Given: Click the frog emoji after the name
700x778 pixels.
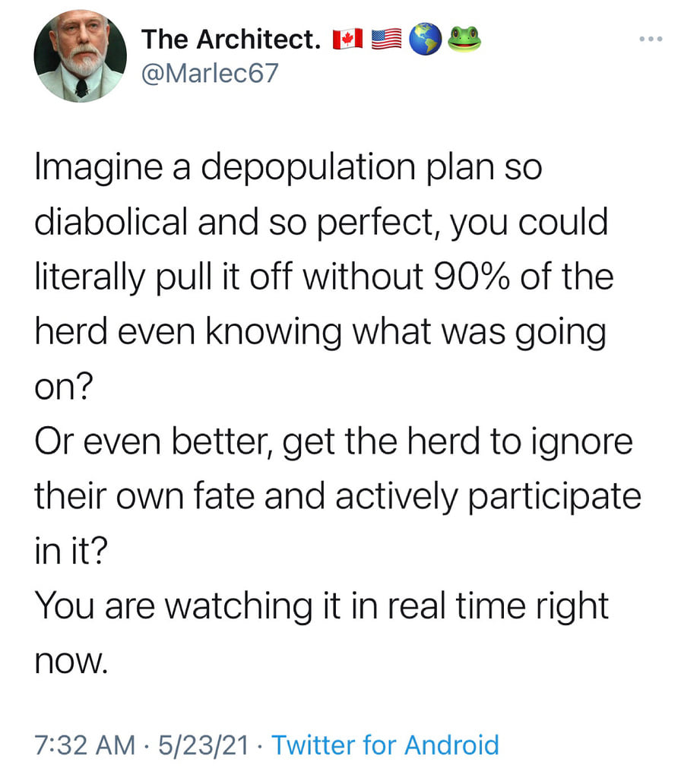Looking at the screenshot, I should 464,39.
